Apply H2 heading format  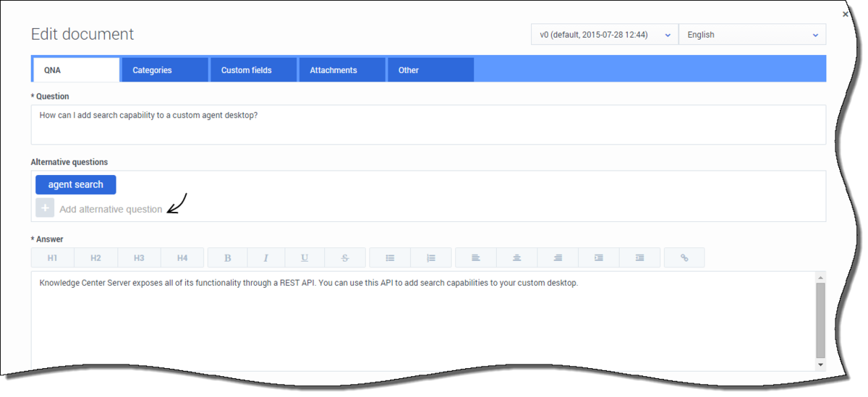pyautogui.click(x=96, y=258)
